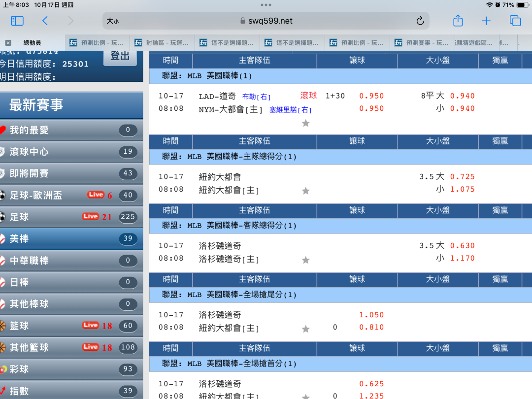
Task: Open 彩球 category
Action: tap(71, 369)
